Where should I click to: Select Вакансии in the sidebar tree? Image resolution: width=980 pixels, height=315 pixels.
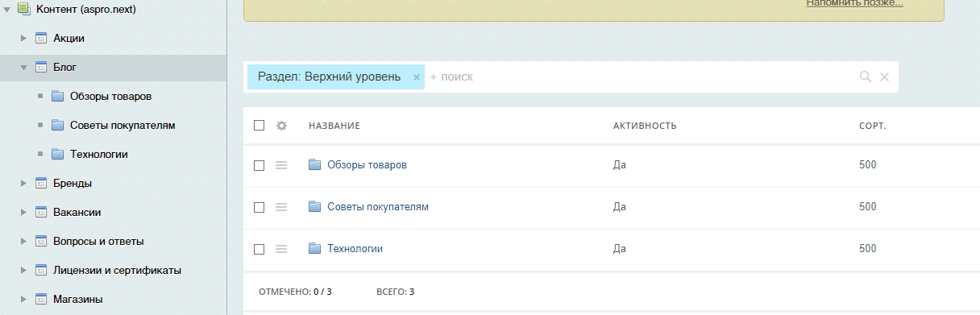(77, 212)
